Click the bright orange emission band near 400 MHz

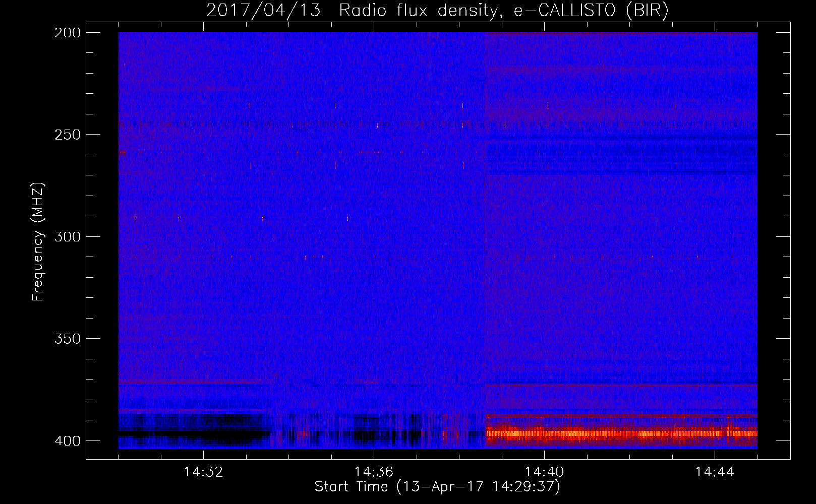[621, 433]
